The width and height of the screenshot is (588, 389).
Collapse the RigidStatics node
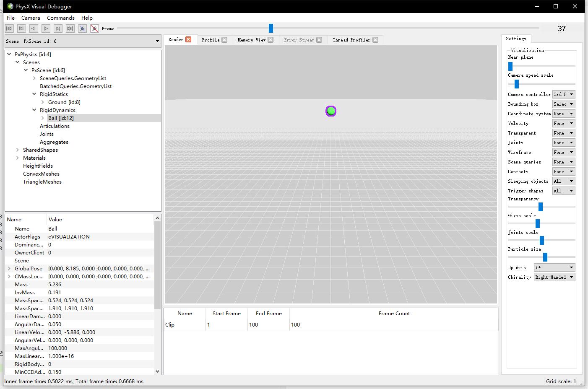point(34,94)
